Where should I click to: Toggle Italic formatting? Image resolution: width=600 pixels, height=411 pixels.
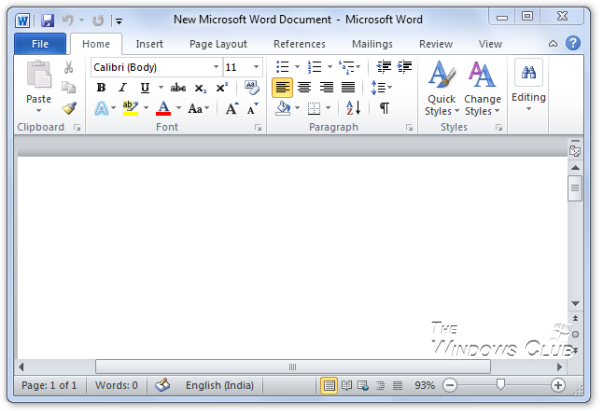click(122, 88)
